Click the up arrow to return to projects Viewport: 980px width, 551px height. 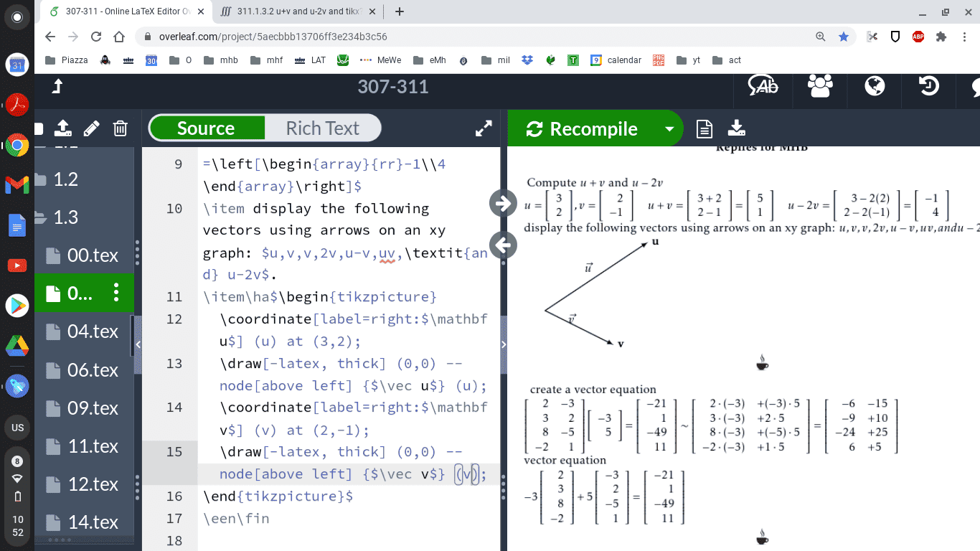[x=57, y=87]
